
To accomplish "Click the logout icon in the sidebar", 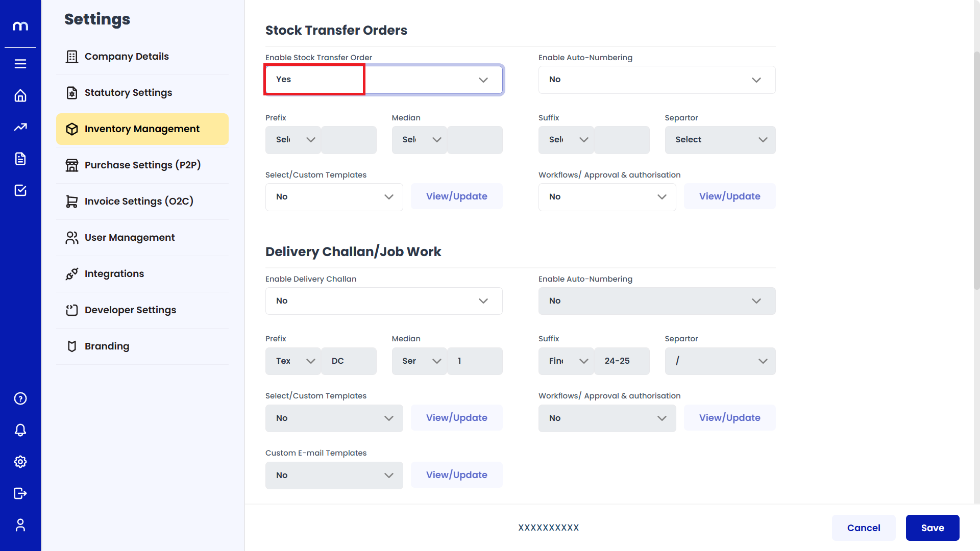I will click(x=20, y=493).
